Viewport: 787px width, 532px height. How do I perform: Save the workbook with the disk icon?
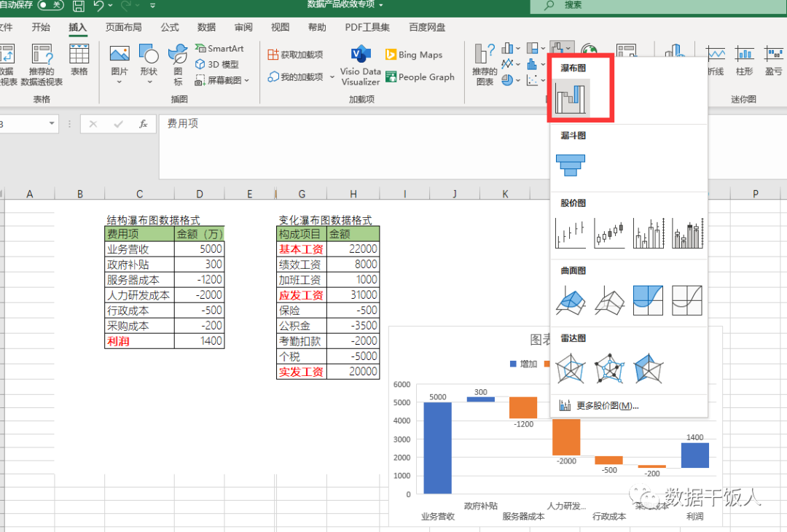(78, 6)
